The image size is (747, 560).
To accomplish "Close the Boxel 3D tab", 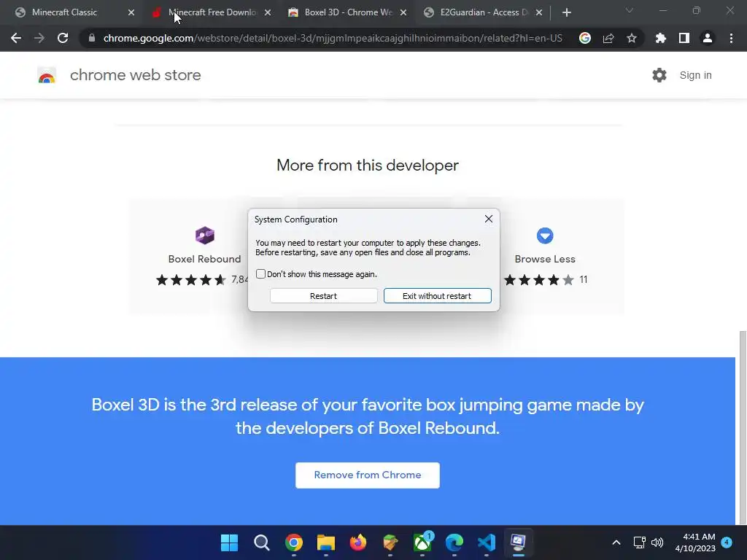I will click(x=403, y=12).
